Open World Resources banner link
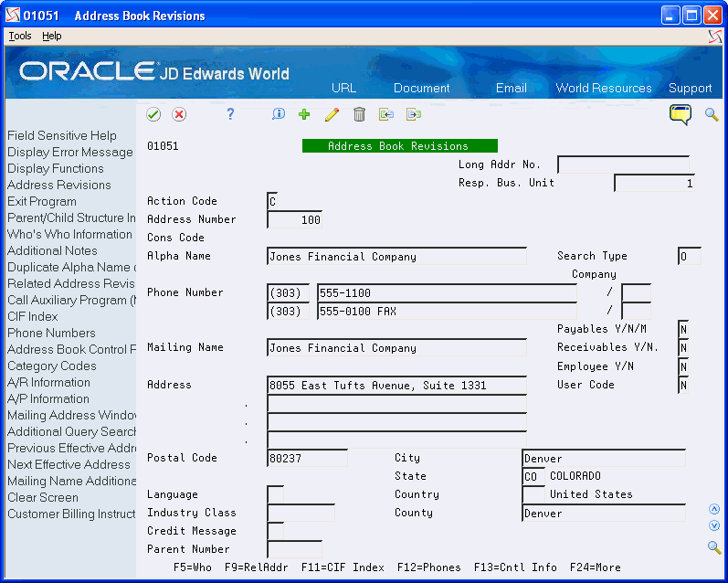This screenshot has height=583, width=728. (604, 89)
